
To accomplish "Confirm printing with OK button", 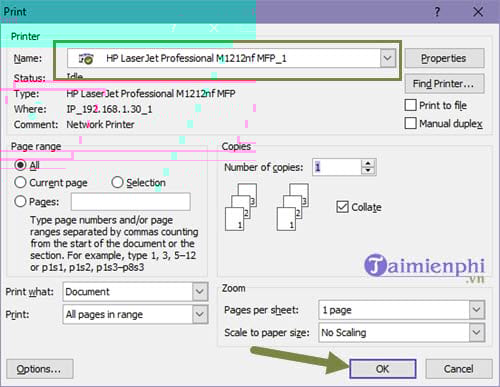I will click(x=383, y=369).
